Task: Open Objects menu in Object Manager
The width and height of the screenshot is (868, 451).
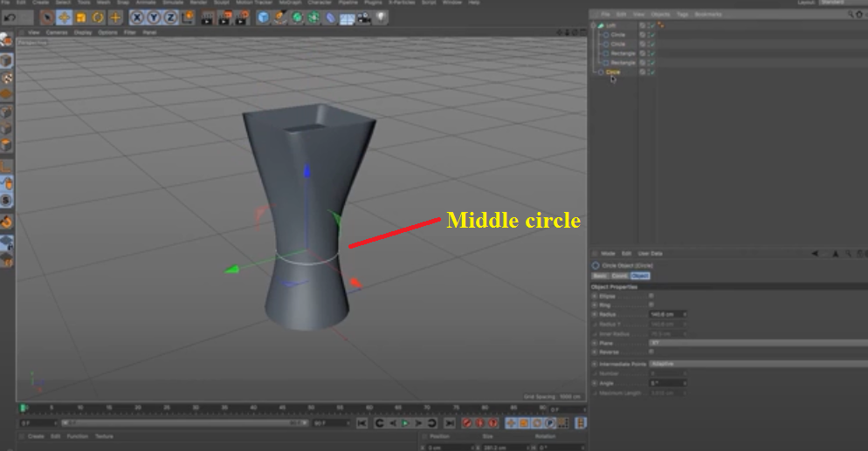Action: 660,14
